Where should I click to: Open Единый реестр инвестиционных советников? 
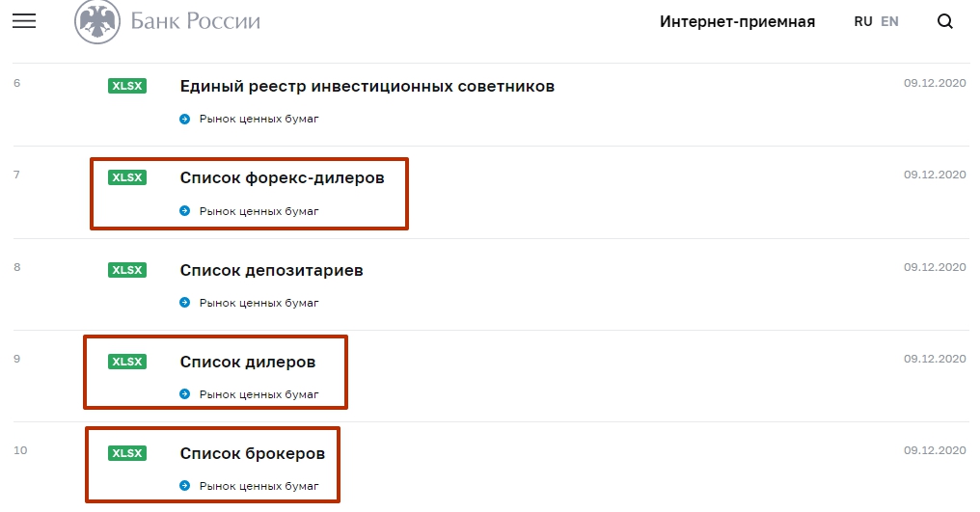coord(367,86)
